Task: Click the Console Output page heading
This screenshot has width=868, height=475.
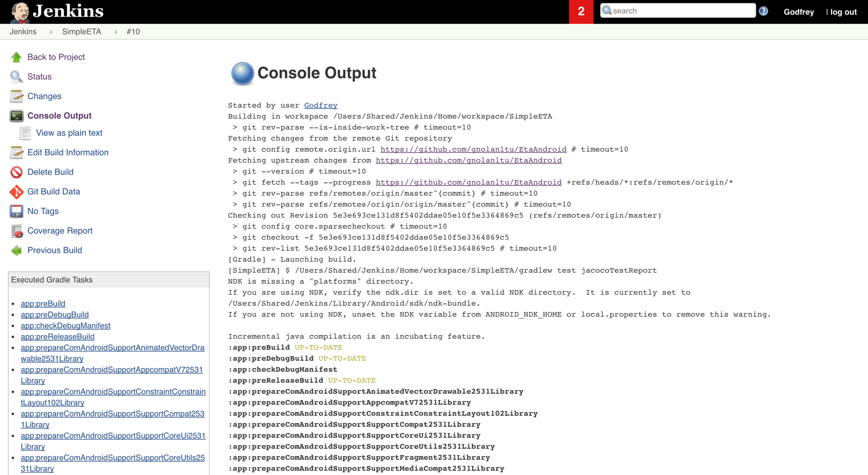Action: (x=317, y=73)
